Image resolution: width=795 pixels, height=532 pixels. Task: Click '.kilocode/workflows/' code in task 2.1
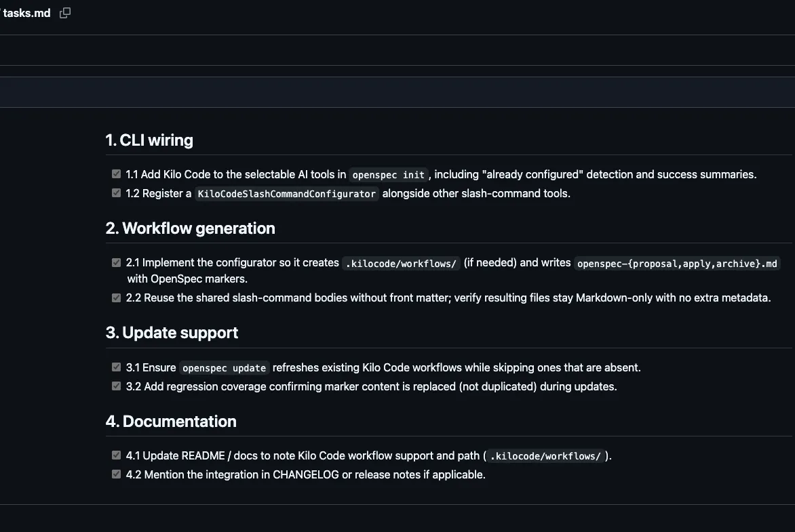pos(401,263)
